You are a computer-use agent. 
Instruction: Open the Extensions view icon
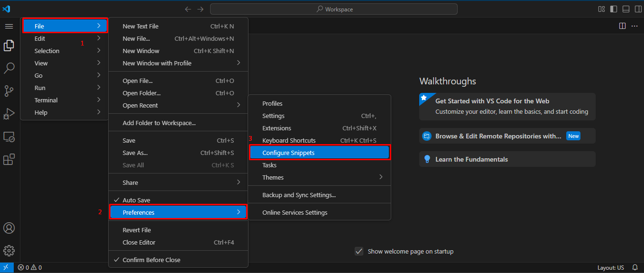click(x=9, y=160)
